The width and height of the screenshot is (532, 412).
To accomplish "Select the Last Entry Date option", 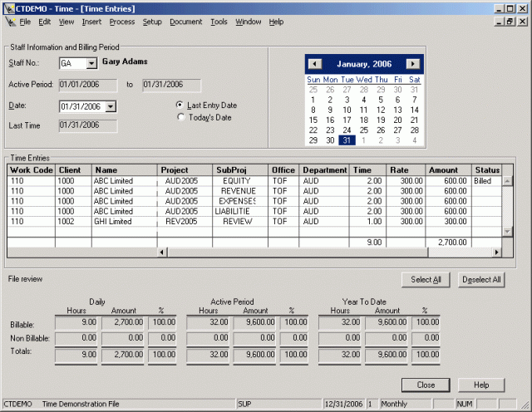I will pyautogui.click(x=181, y=105).
